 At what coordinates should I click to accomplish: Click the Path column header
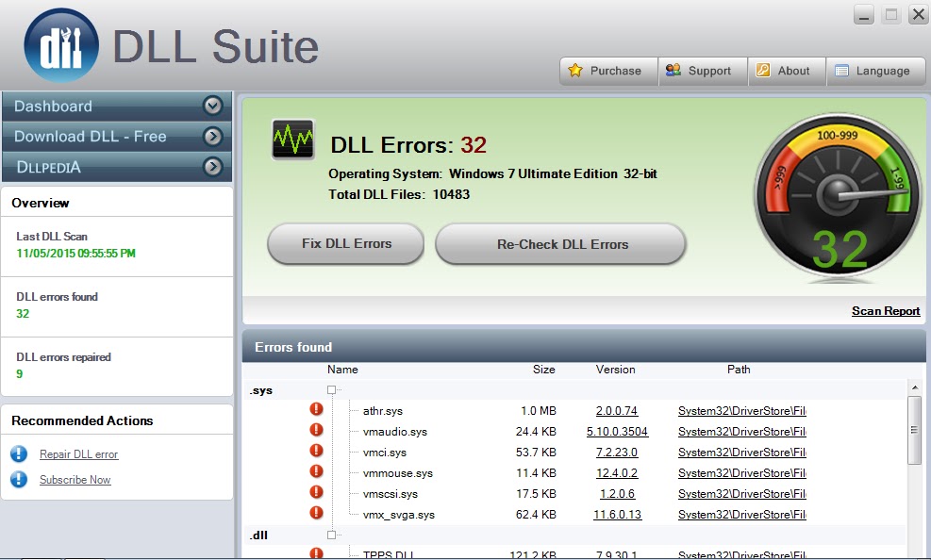coord(739,369)
